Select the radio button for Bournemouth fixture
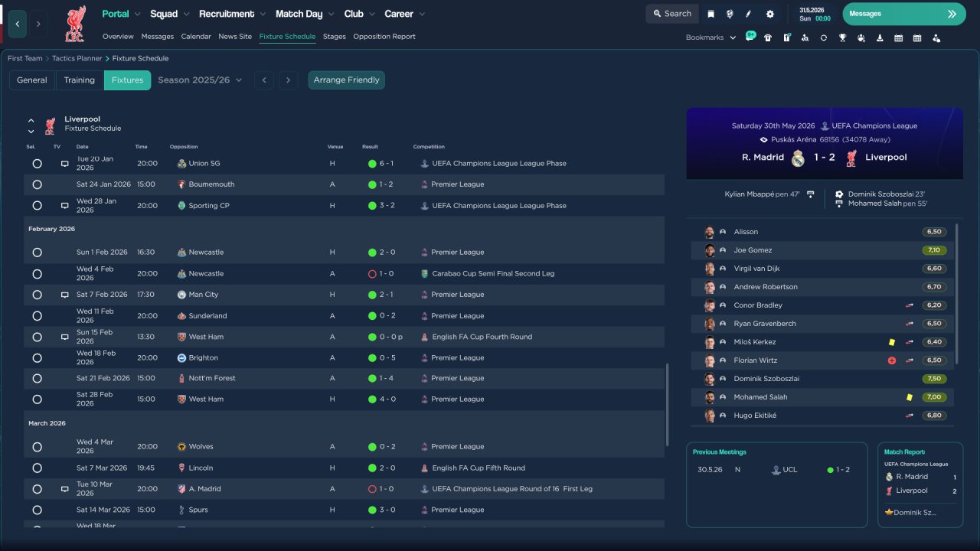980x551 pixels. coord(37,184)
